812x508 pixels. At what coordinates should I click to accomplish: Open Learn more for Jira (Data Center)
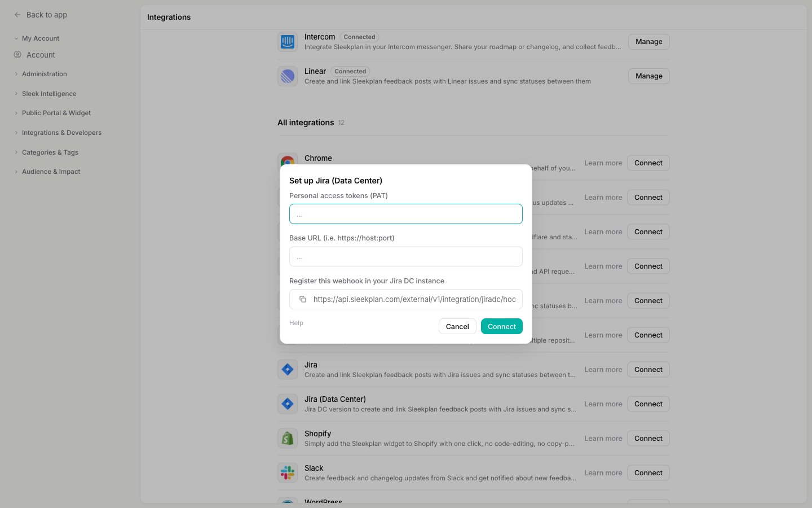[603, 404]
